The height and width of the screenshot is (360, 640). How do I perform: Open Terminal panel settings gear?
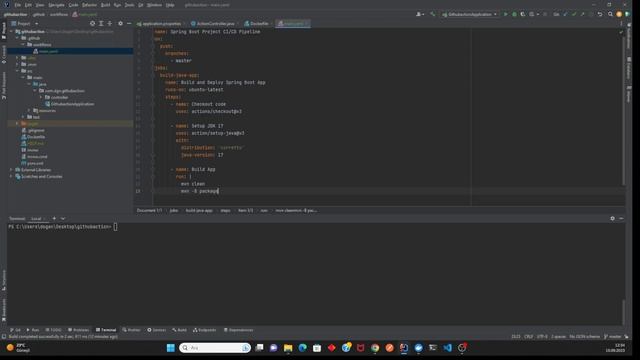click(612, 218)
